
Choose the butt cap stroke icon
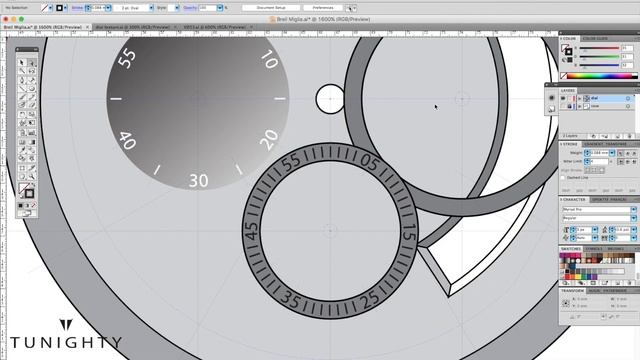tap(620, 153)
